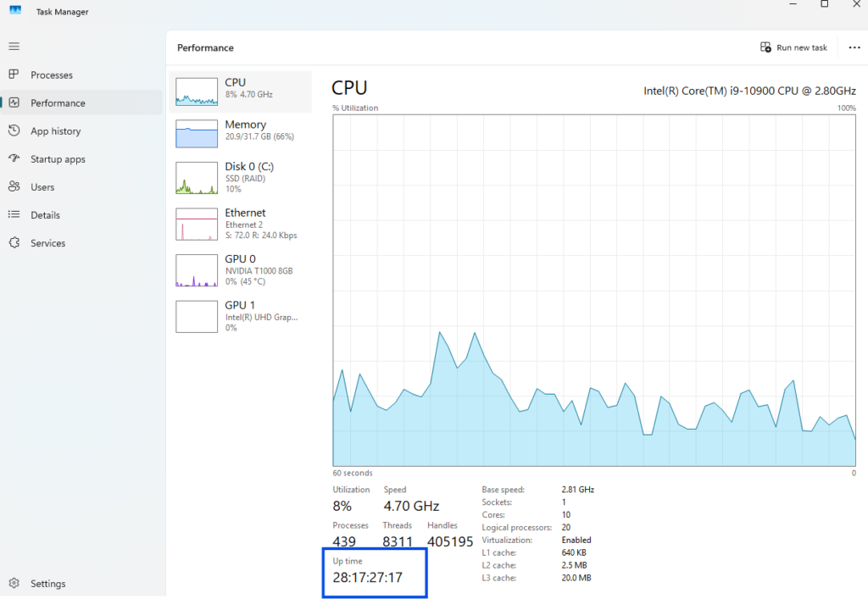Open Settings gear icon at bottom

(x=14, y=584)
